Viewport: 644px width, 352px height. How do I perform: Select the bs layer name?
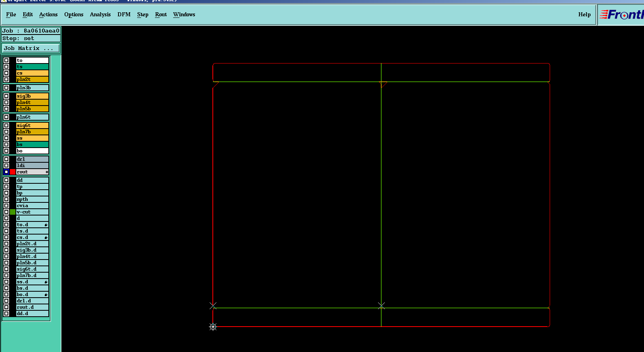point(32,144)
